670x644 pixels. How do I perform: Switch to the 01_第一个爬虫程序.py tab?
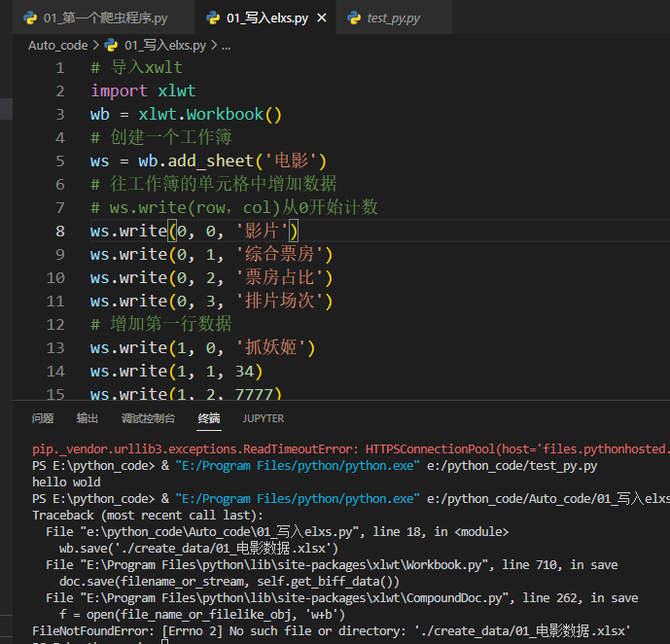tap(105, 18)
